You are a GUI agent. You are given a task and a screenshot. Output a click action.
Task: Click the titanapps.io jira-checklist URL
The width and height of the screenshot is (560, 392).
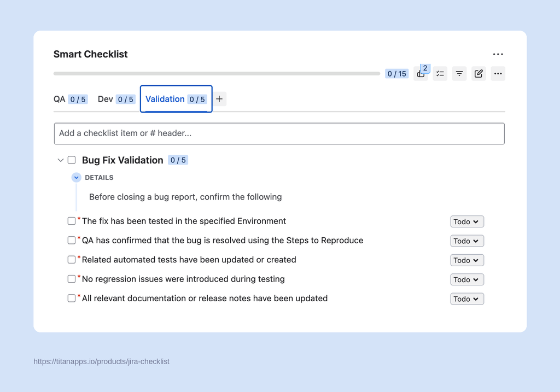coord(101,361)
